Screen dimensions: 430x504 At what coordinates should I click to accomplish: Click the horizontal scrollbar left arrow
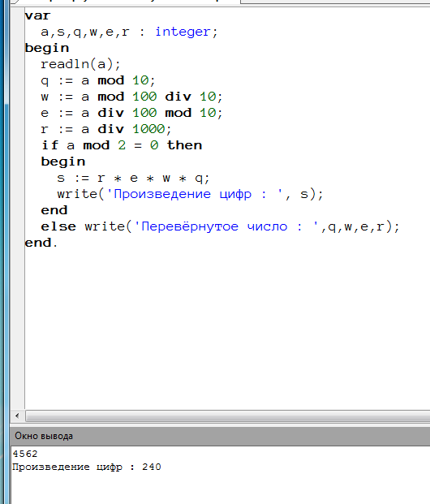pos(17,416)
